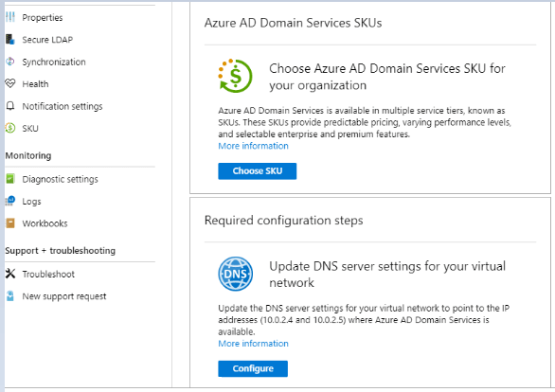Click the Troubleshoot wrench icon

[x=10, y=274]
